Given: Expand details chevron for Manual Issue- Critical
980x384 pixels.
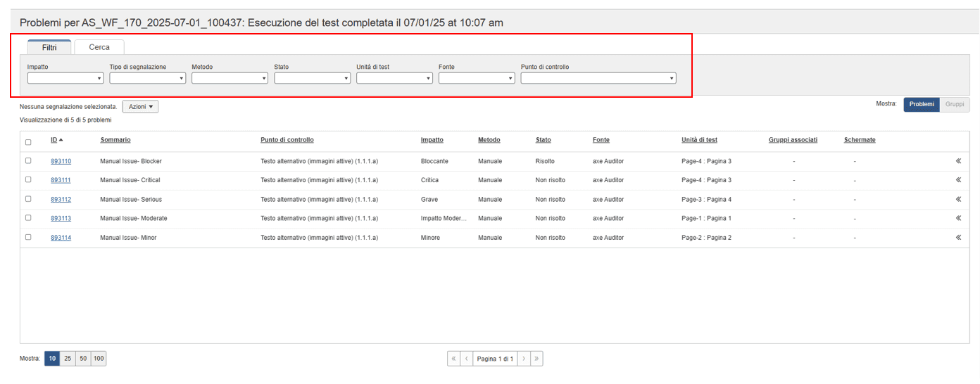Looking at the screenshot, I should [x=958, y=180].
